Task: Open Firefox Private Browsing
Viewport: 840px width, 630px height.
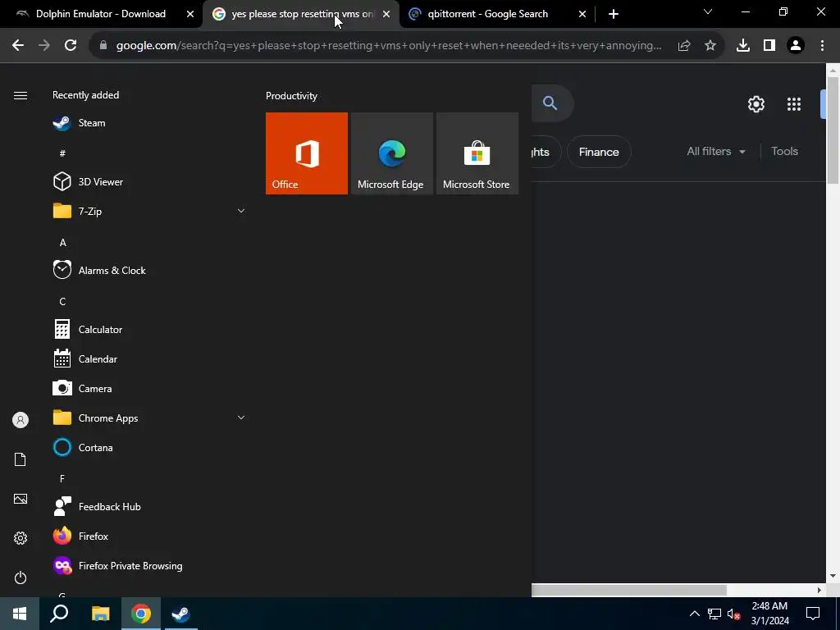Action: pyautogui.click(x=148, y=566)
